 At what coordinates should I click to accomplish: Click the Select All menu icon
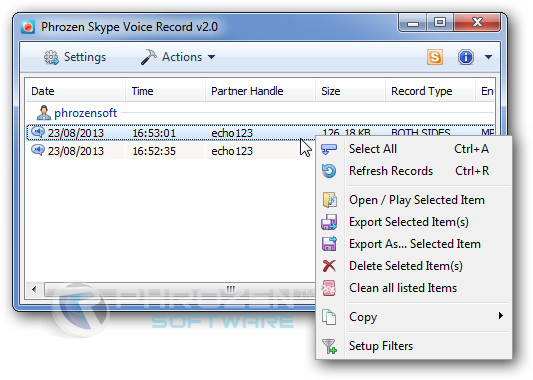coord(329,149)
